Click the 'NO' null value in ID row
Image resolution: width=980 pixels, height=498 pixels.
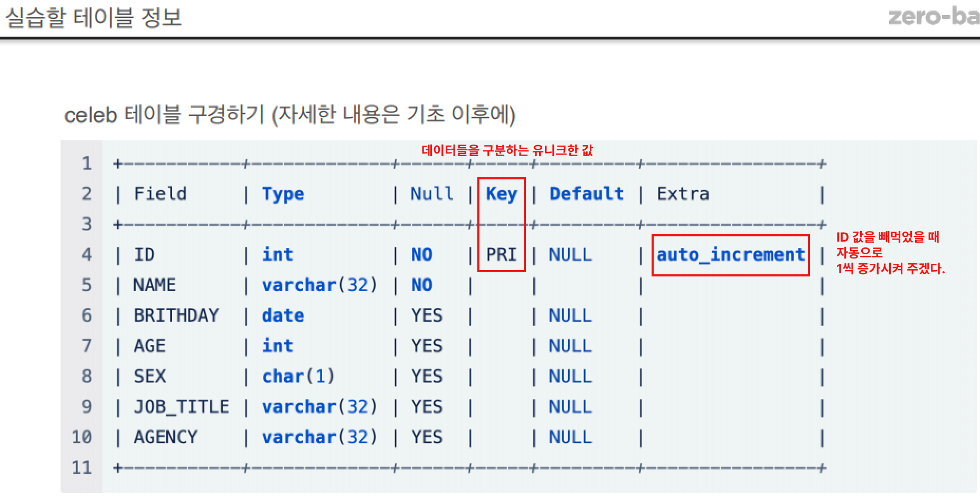click(421, 255)
